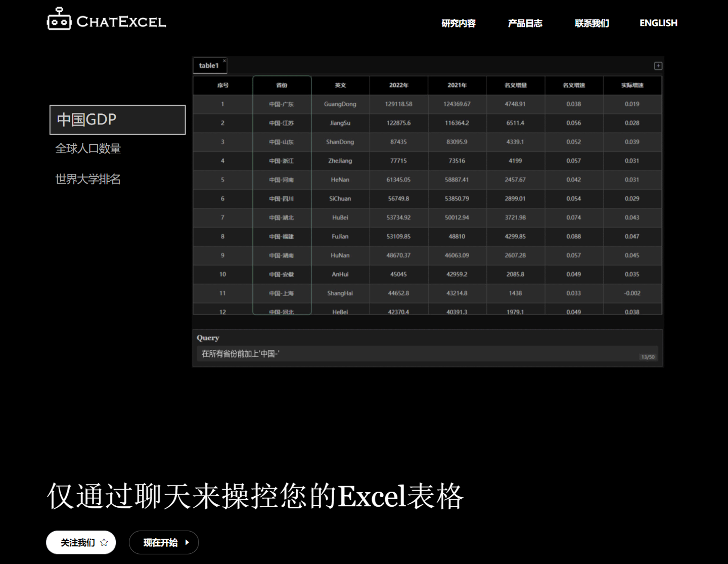Click the 现在开始 button
The image size is (728, 564).
(x=164, y=542)
